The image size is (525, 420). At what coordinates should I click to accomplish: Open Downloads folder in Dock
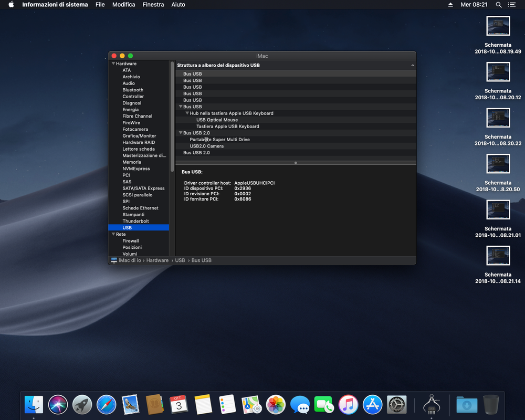467,405
